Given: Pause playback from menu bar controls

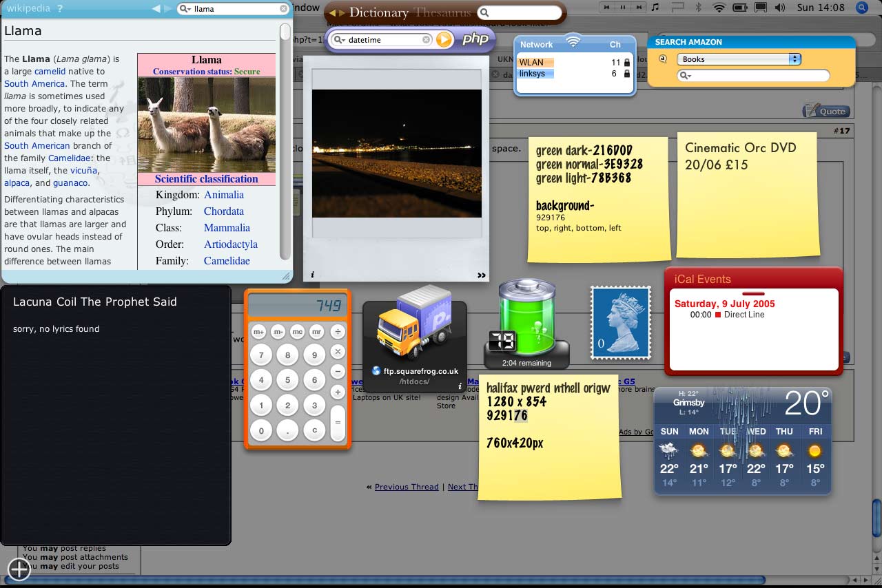Looking at the screenshot, I should [x=623, y=8].
